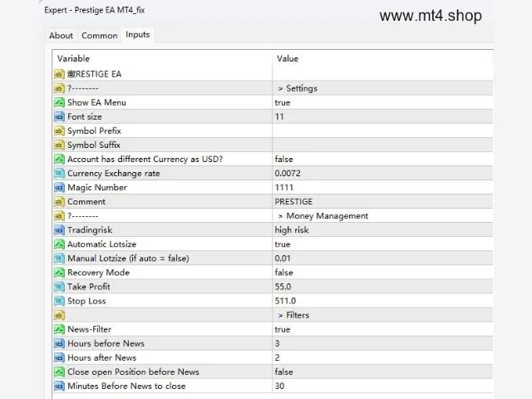Click the string icon in the Filters row

coord(59,315)
